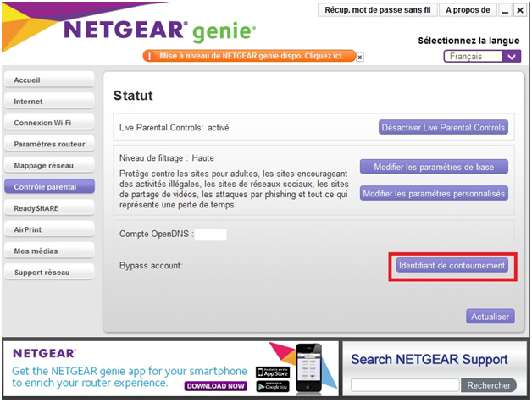Click the 'Bypass account:' label
Screen dimensions: 532x403
click(151, 266)
